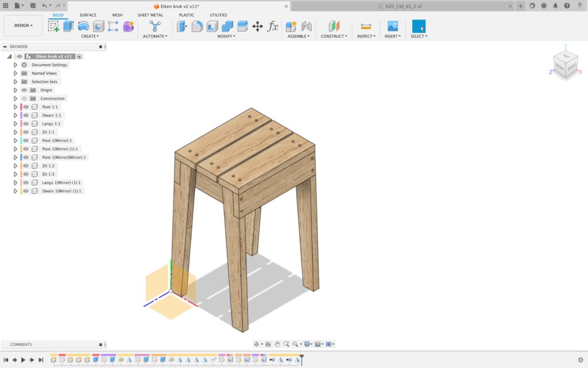This screenshot has width=588, height=368.
Task: Expand the Dwars 1:1 tree item
Action: tap(16, 116)
